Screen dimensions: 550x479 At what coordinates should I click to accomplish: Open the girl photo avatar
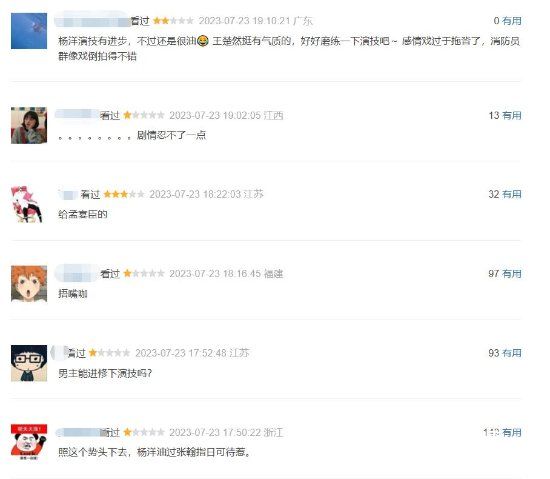pyautogui.click(x=29, y=126)
